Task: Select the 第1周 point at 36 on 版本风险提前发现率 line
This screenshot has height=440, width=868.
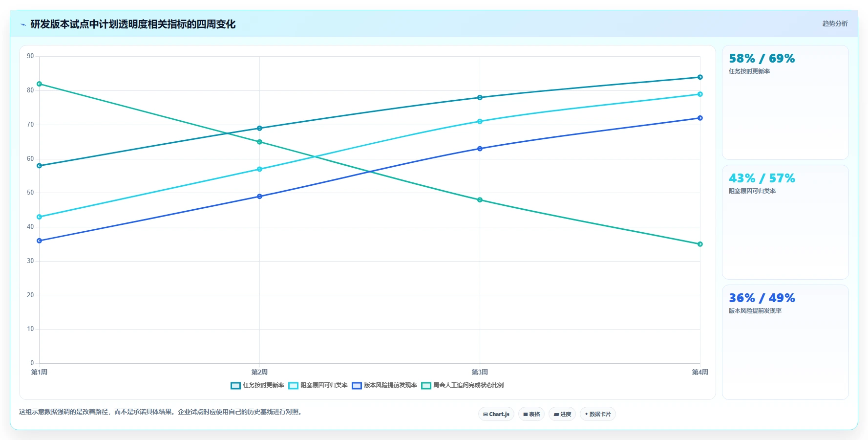Action: click(40, 241)
